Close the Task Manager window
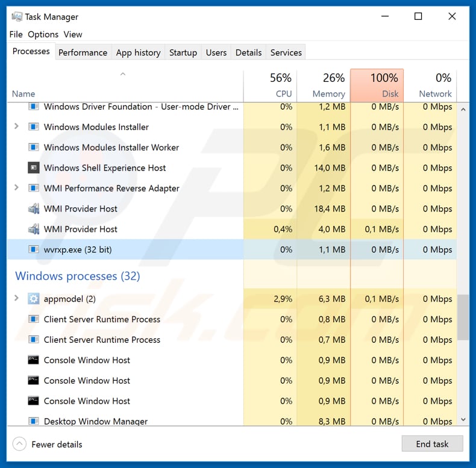Image resolution: width=476 pixels, height=468 pixels. point(452,16)
